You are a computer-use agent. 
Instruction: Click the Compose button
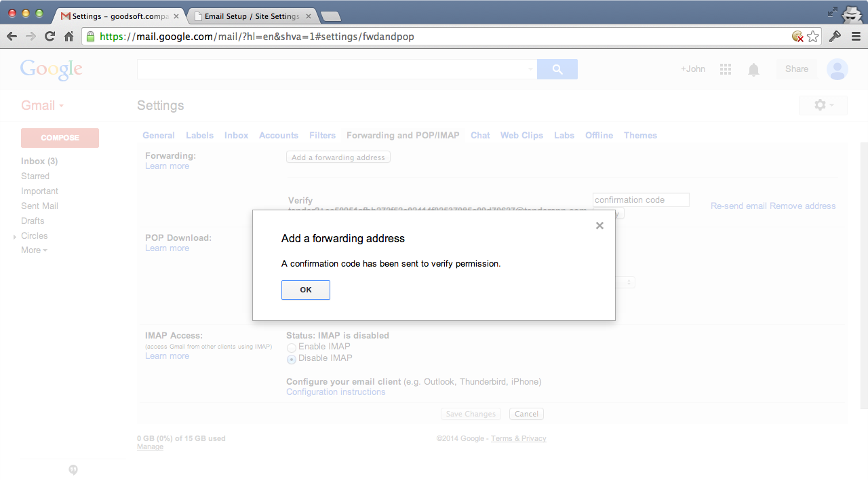click(60, 138)
